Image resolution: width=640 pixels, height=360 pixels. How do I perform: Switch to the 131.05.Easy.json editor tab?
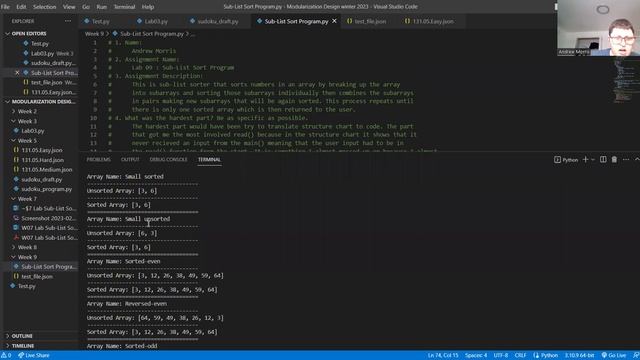tap(433, 21)
